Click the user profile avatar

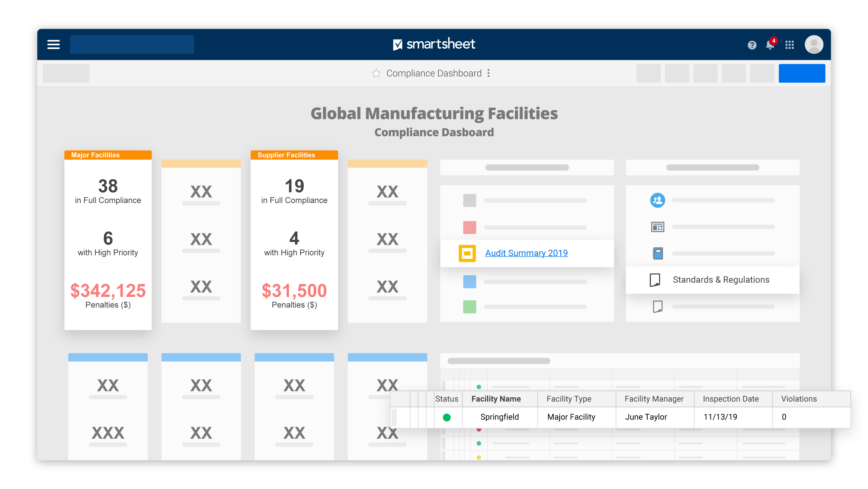click(814, 44)
